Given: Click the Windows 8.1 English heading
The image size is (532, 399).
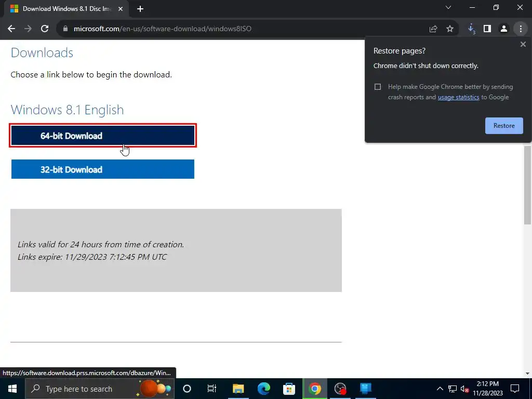Looking at the screenshot, I should 67,110.
